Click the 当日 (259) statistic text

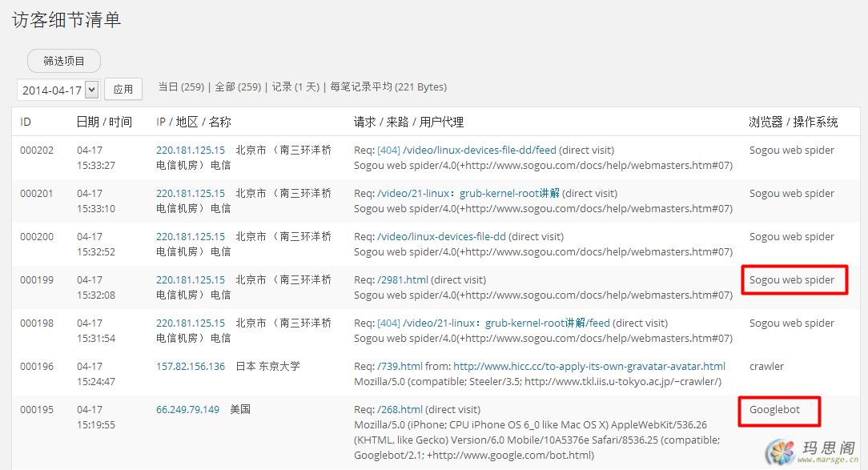tap(181, 87)
